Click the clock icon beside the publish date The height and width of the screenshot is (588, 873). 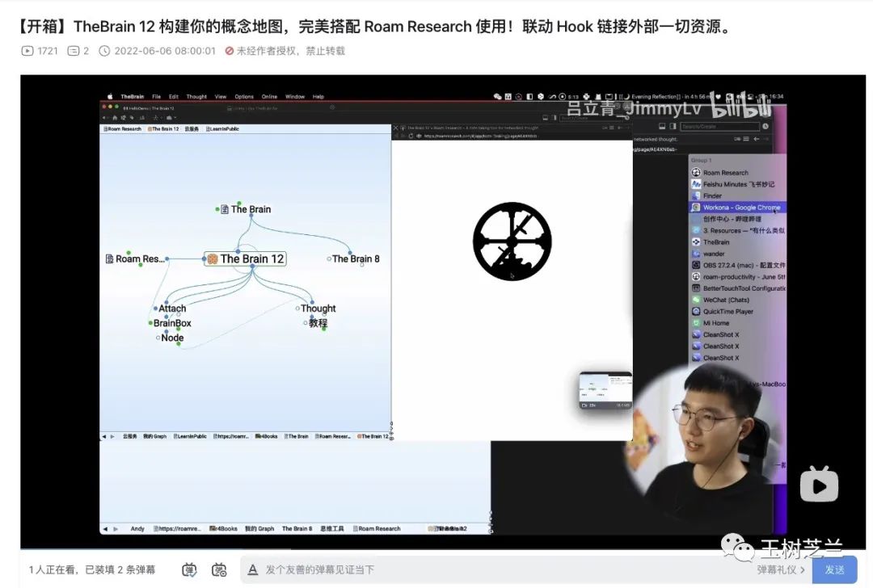pyautogui.click(x=104, y=51)
